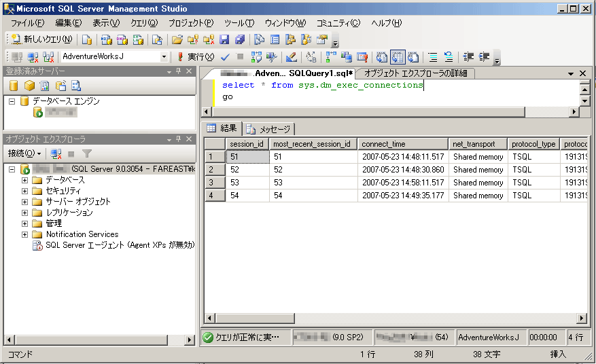Switch to the Object Explorer Details tab
The height and width of the screenshot is (364, 596).
[415, 73]
